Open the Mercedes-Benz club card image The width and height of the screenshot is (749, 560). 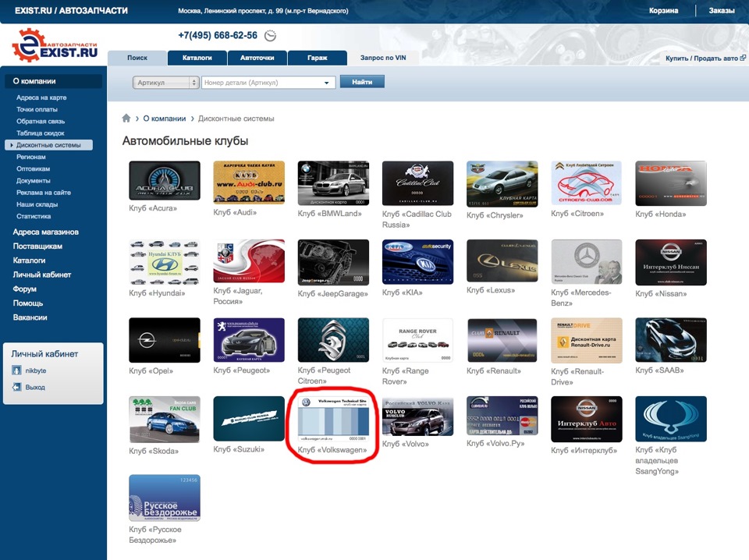tap(587, 261)
